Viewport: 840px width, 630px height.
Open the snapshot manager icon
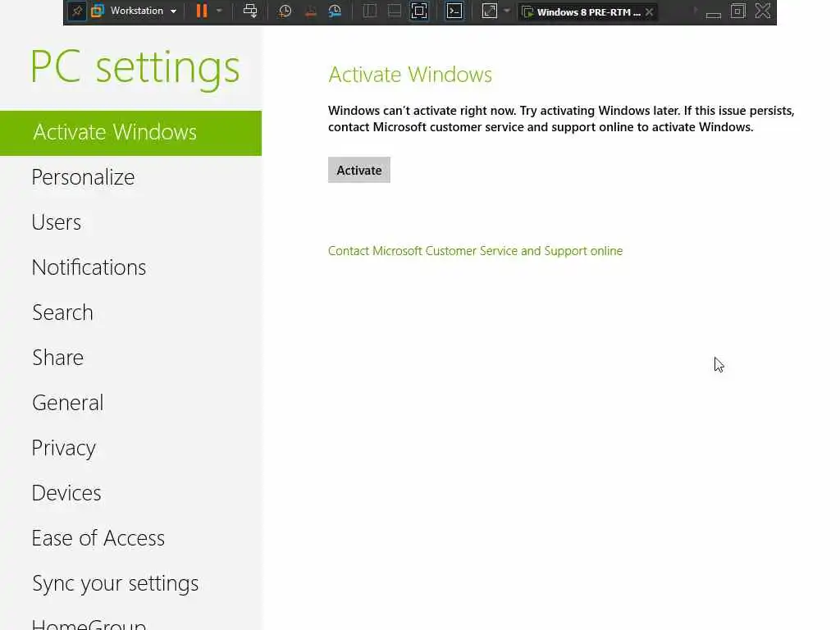click(335, 11)
